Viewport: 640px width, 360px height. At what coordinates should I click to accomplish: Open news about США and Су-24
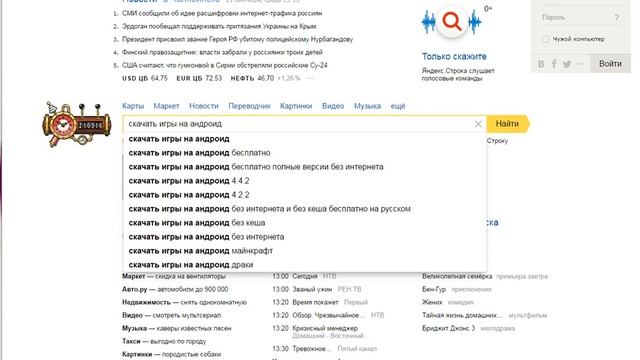pos(225,65)
